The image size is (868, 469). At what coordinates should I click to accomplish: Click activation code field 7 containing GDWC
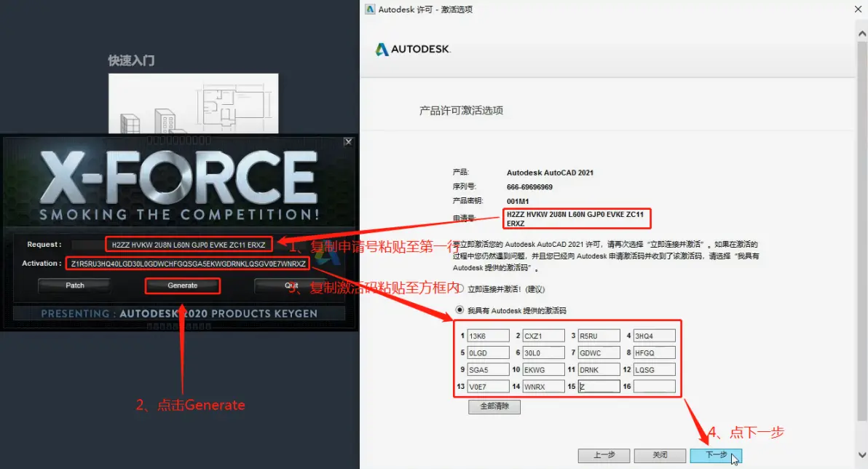pyautogui.click(x=599, y=352)
